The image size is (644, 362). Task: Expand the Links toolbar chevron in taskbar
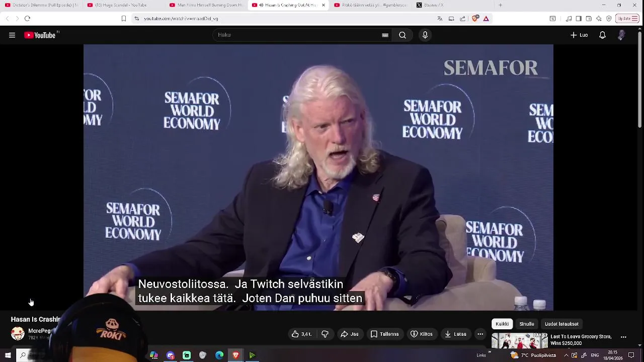click(490, 355)
